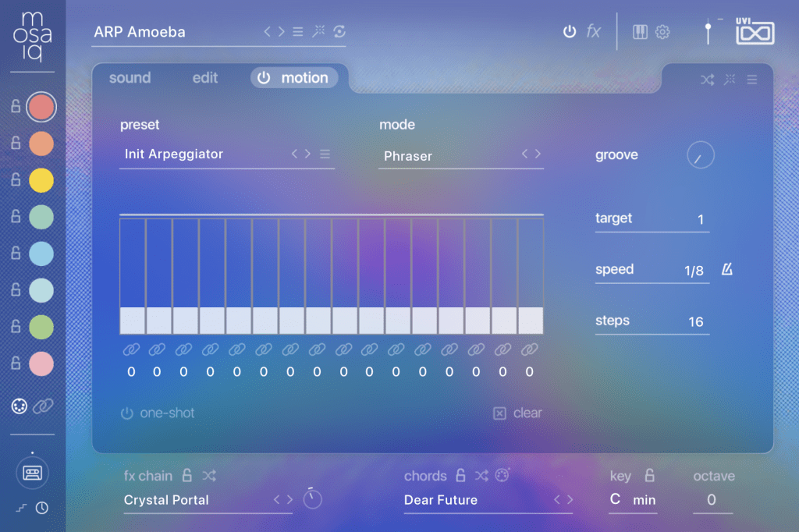Switch to the edit tab

pos(205,78)
